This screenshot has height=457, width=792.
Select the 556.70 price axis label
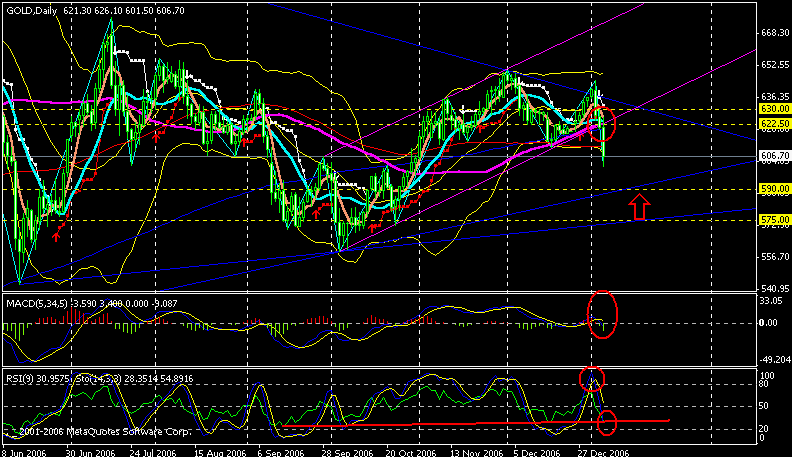(x=775, y=257)
